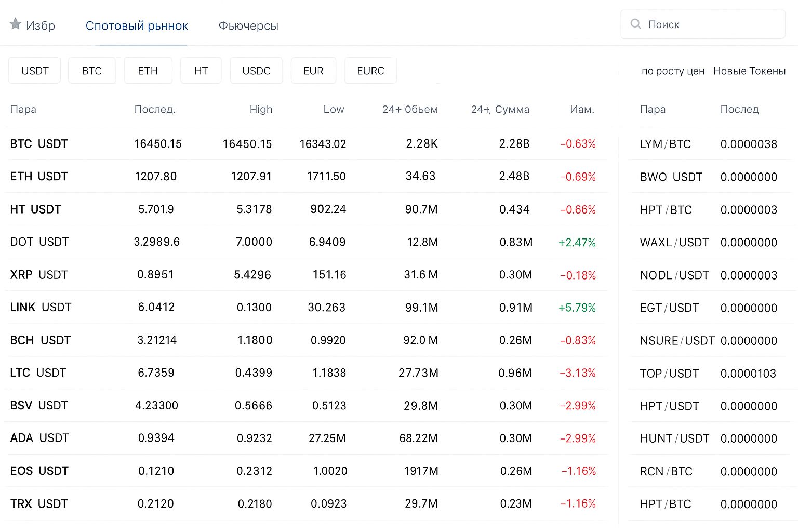The width and height of the screenshot is (798, 532).
Task: Open the NSURE/USDT pair
Action: (x=677, y=341)
